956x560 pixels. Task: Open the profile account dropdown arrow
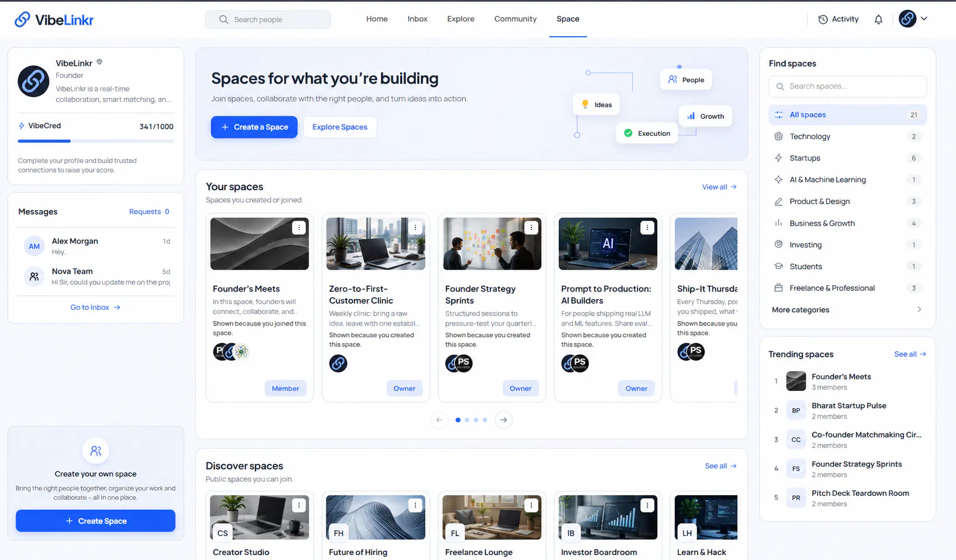point(924,19)
